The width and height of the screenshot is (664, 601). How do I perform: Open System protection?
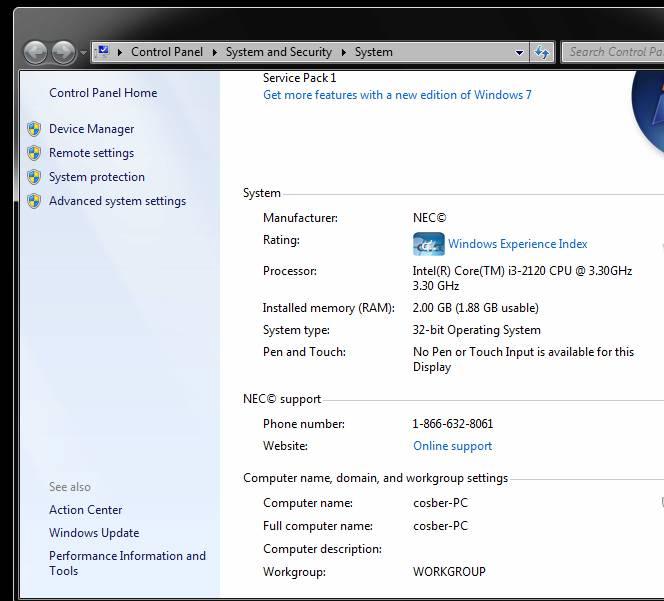[97, 177]
